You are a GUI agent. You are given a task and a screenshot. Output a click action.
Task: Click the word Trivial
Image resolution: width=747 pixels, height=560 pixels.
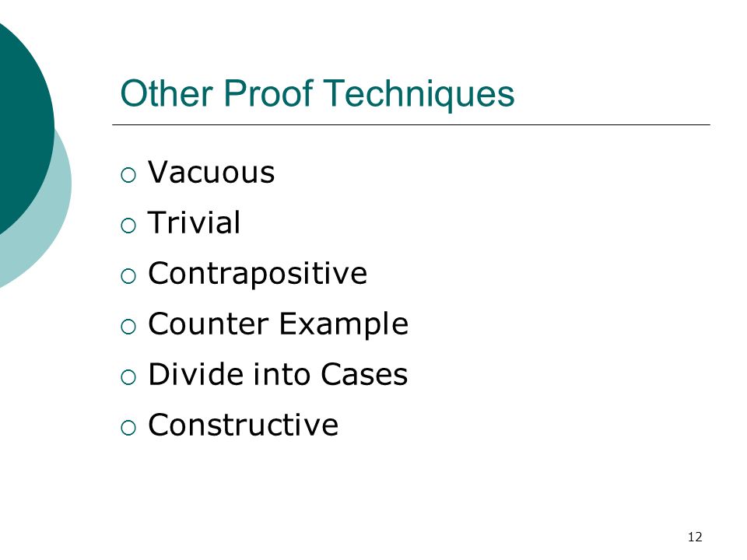(x=194, y=222)
